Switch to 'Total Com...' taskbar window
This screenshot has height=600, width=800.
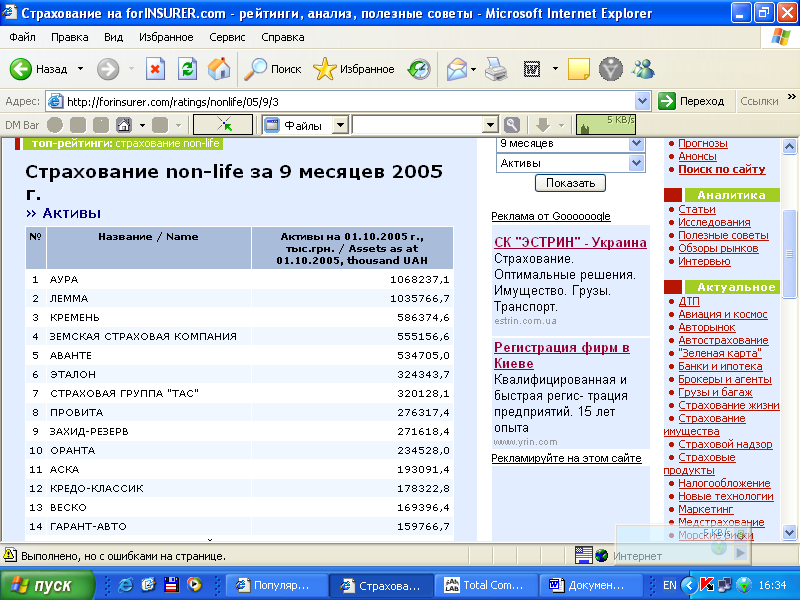(488, 585)
